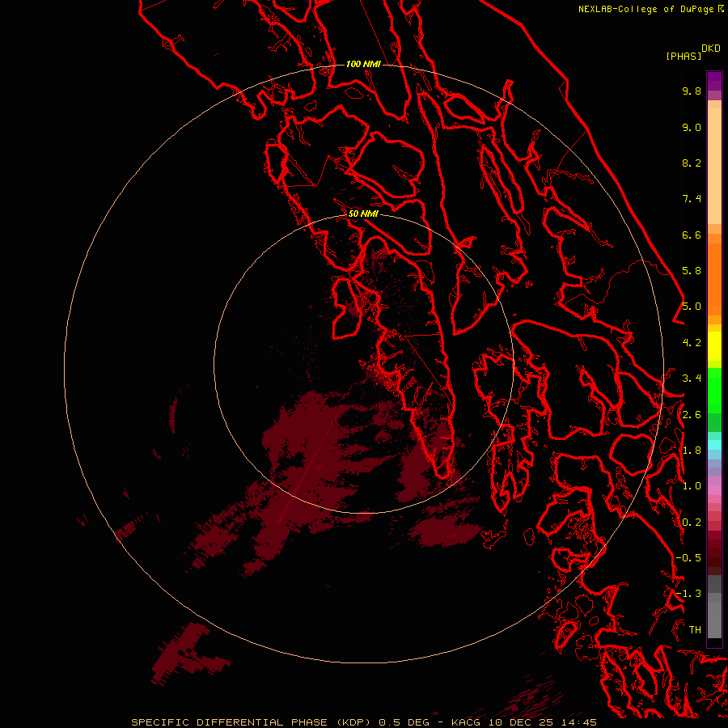Click the -1.3 value on the color scale
Viewport: 728px width, 728px height.
688,594
